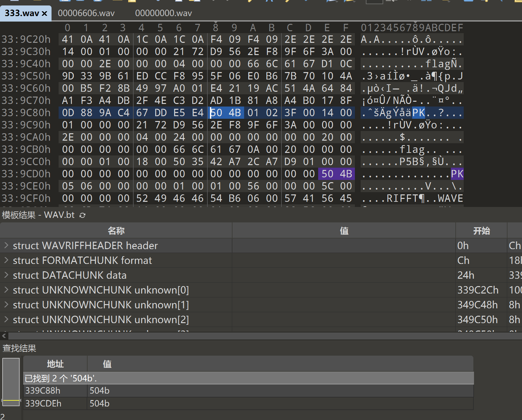The height and width of the screenshot is (420, 522).
Task: Select the struct DATACHUNK data name
Action: (70, 275)
